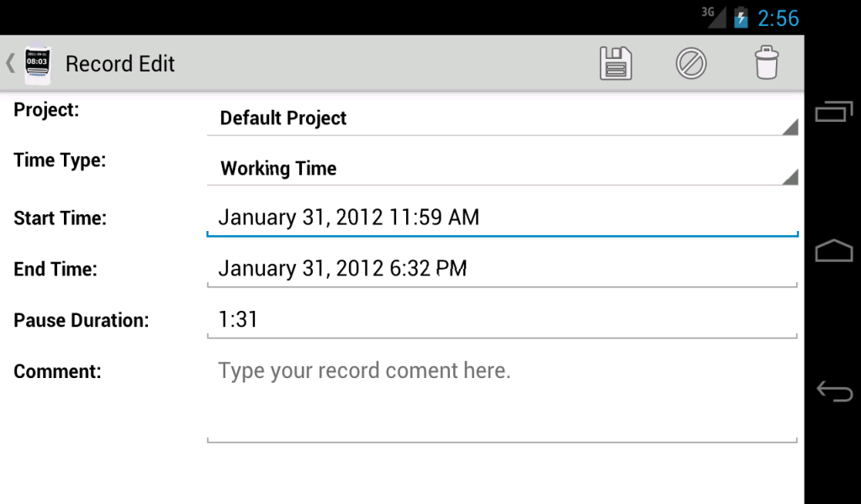Expand the Project spinner's triangle arrow
This screenshot has height=504, width=861.
point(790,127)
